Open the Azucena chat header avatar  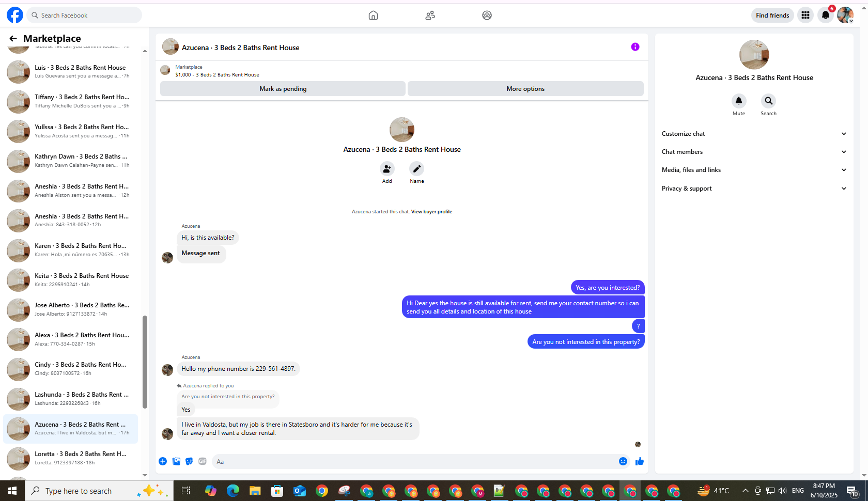(x=171, y=47)
